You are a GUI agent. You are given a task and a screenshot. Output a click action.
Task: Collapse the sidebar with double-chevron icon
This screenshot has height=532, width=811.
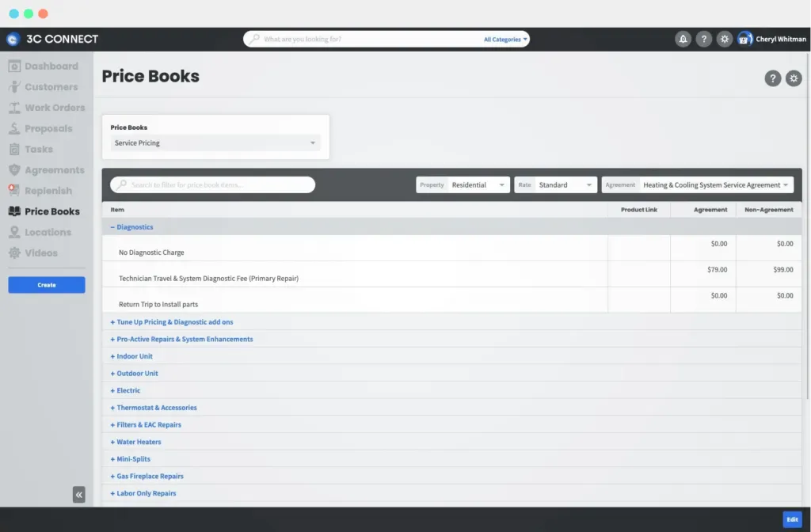click(x=78, y=495)
